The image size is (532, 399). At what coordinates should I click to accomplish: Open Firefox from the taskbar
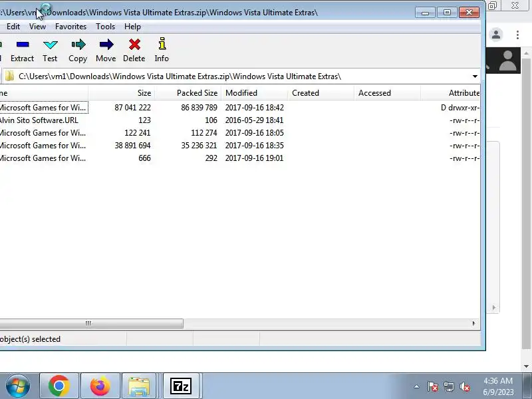pos(100,386)
